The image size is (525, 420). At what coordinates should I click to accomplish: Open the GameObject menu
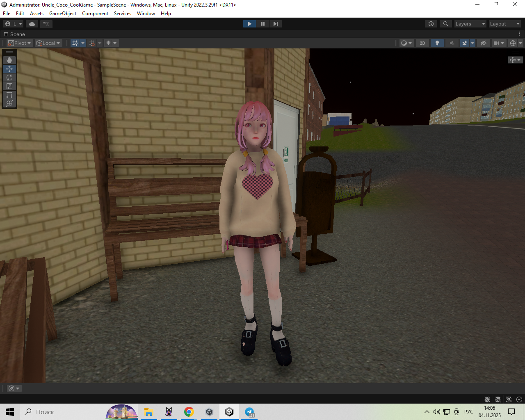[x=63, y=14]
